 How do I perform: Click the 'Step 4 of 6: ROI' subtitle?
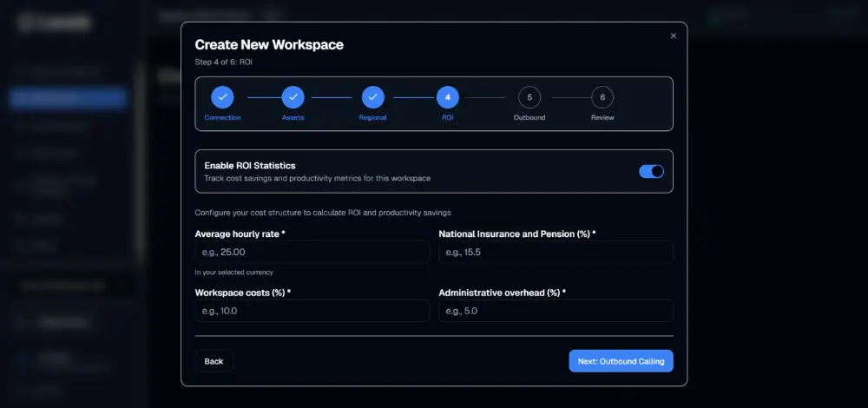[x=224, y=62]
